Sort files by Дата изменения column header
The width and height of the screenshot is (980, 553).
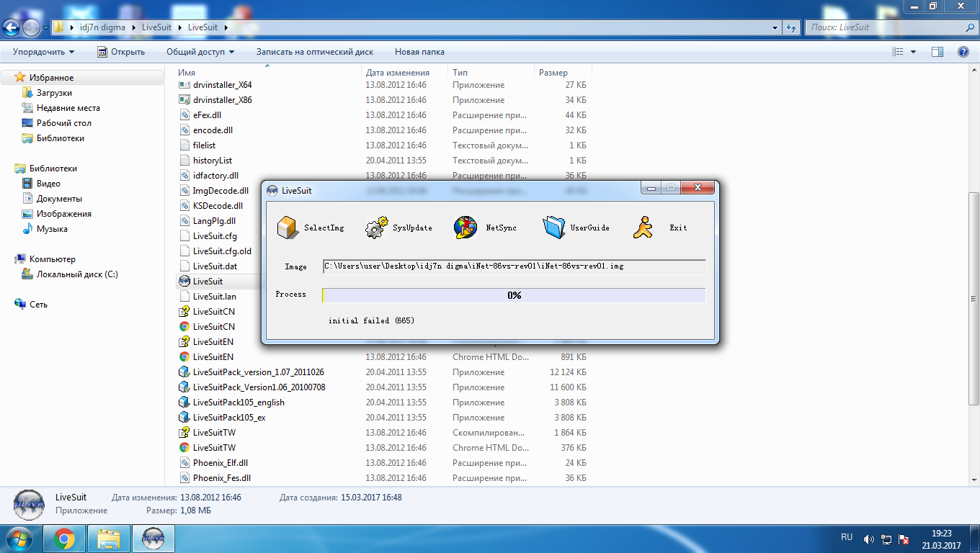[398, 73]
